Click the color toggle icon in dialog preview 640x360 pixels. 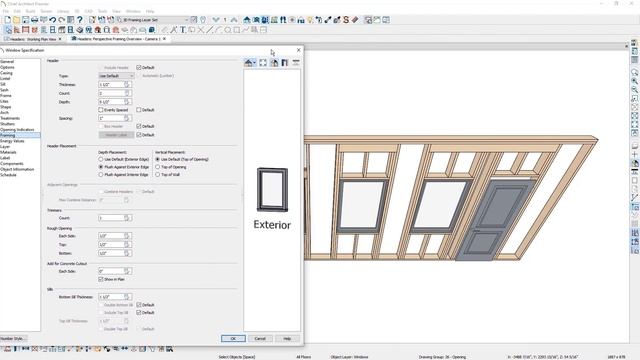tap(274, 62)
